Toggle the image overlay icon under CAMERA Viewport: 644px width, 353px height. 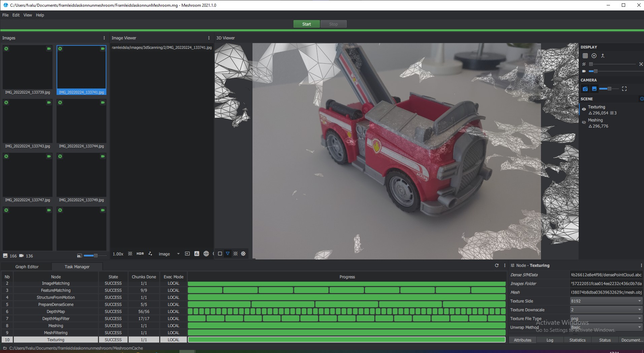click(594, 89)
